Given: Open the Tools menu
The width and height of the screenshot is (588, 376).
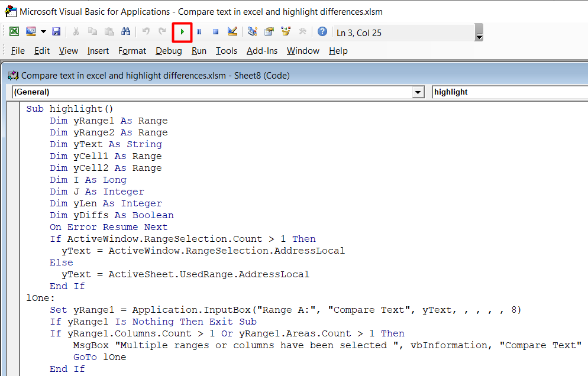Looking at the screenshot, I should (227, 51).
